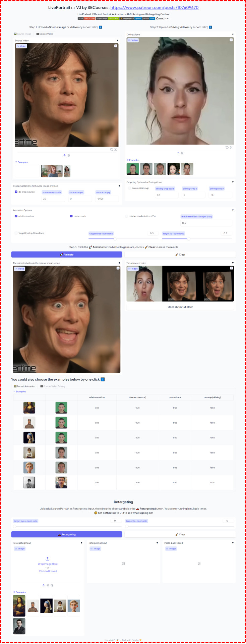Click webcam icon below source video
This screenshot has width=246, height=644.
(69, 155)
